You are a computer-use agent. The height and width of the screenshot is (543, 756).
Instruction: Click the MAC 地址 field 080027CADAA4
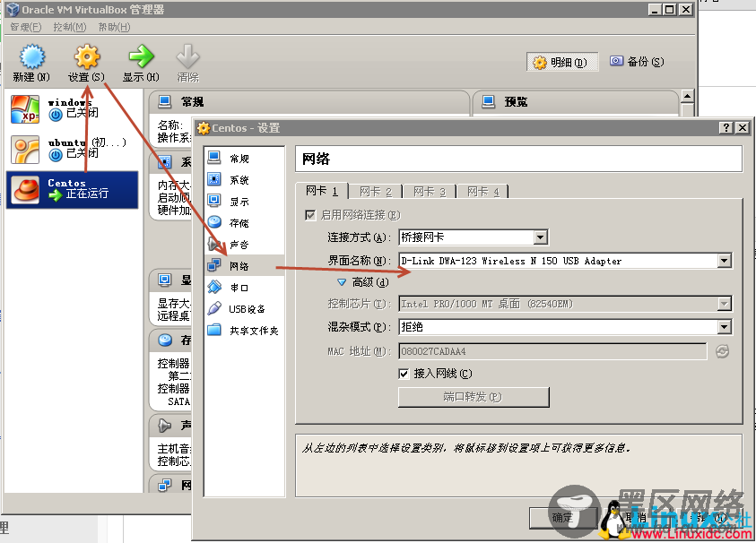coord(552,351)
